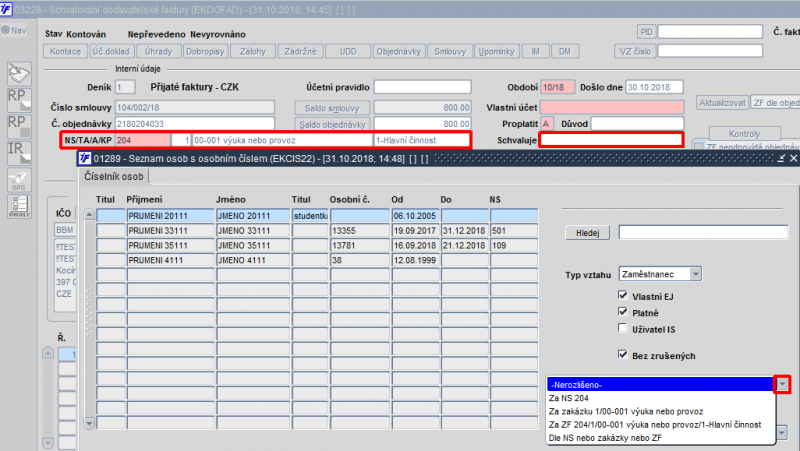Screen dimensions: 800x451
Task: Close the Seznam osob dialog window
Action: [x=793, y=158]
